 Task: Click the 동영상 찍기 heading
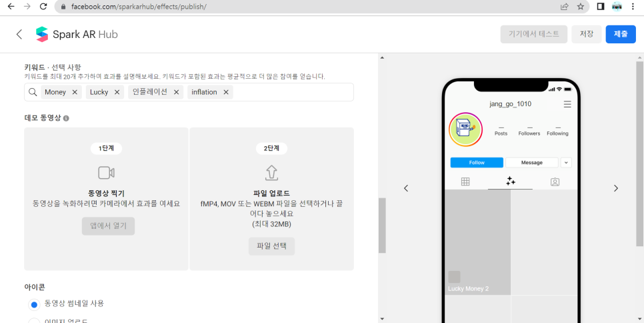pos(106,194)
